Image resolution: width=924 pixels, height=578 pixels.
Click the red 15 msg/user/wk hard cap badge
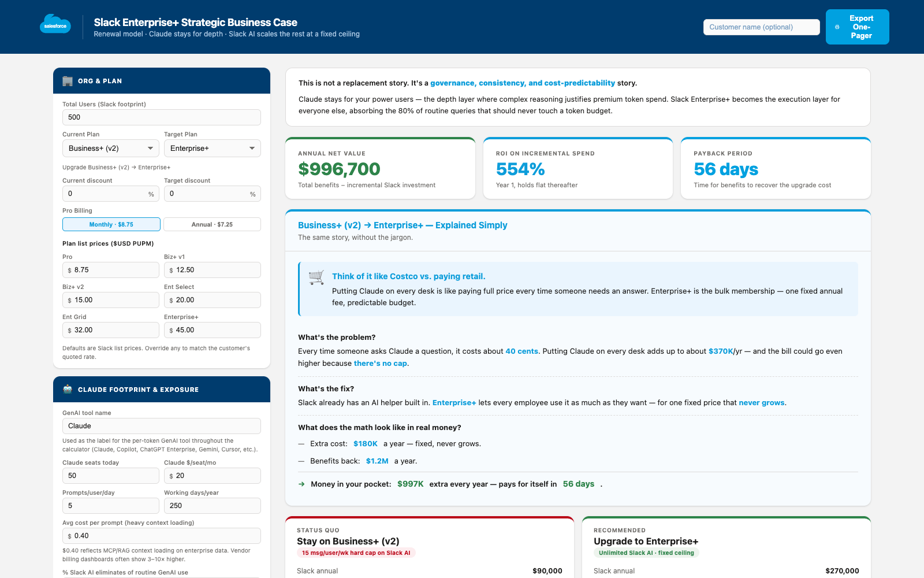[356, 553]
